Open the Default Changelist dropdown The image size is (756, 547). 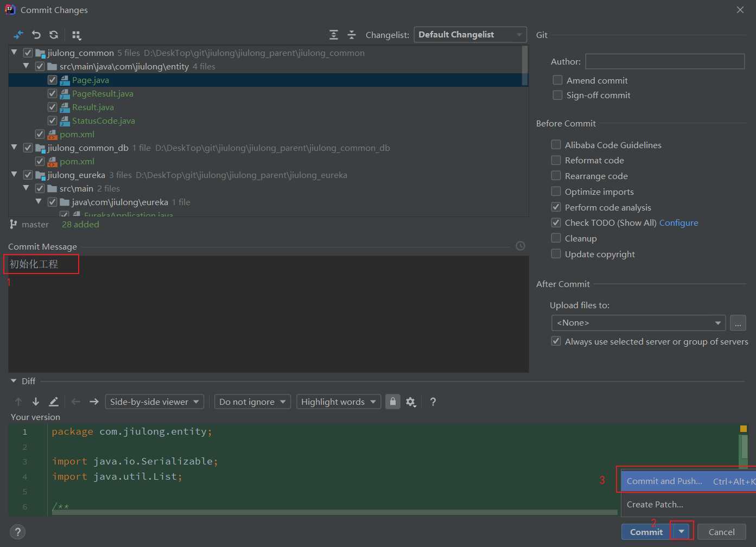coord(470,35)
